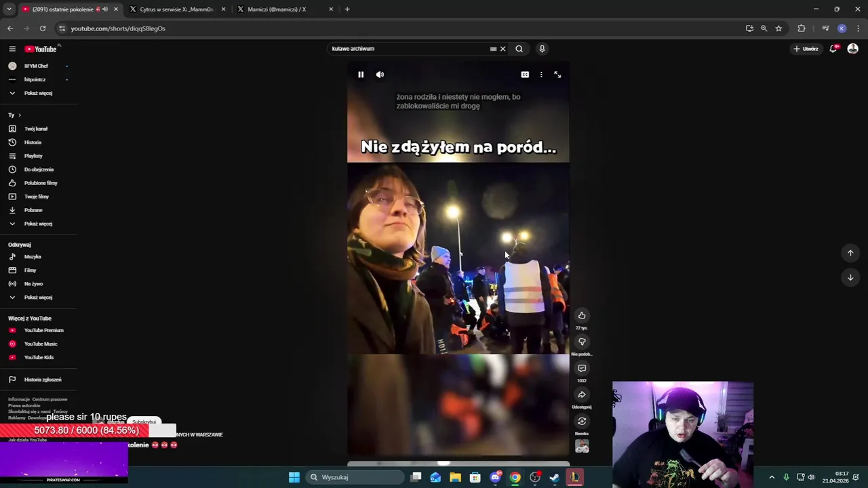
Task: Open the comments for this Short
Action: point(582,368)
